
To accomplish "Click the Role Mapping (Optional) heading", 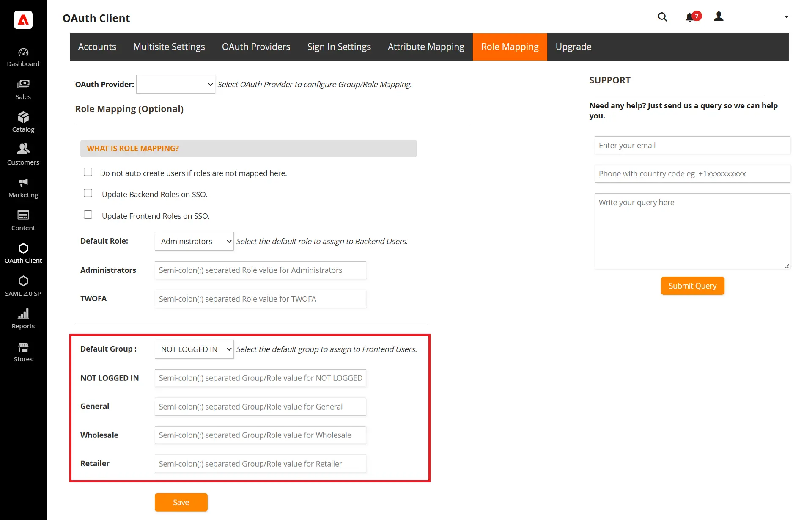I will tap(129, 109).
